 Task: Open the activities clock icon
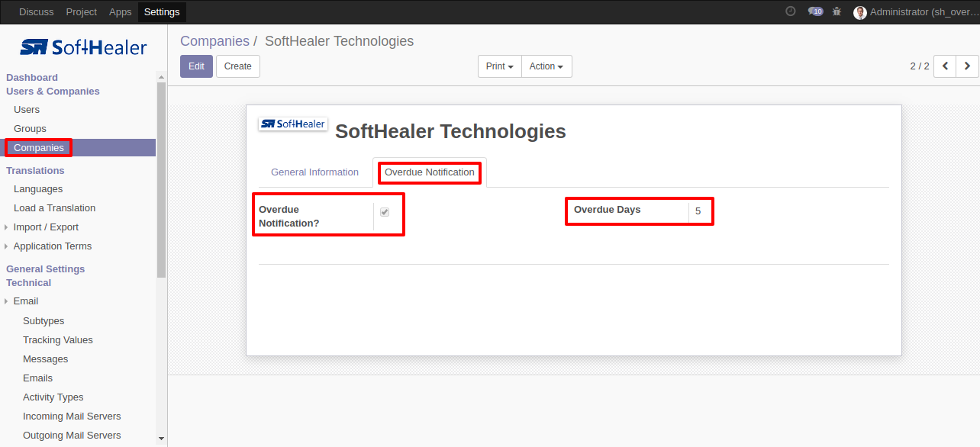tap(790, 11)
